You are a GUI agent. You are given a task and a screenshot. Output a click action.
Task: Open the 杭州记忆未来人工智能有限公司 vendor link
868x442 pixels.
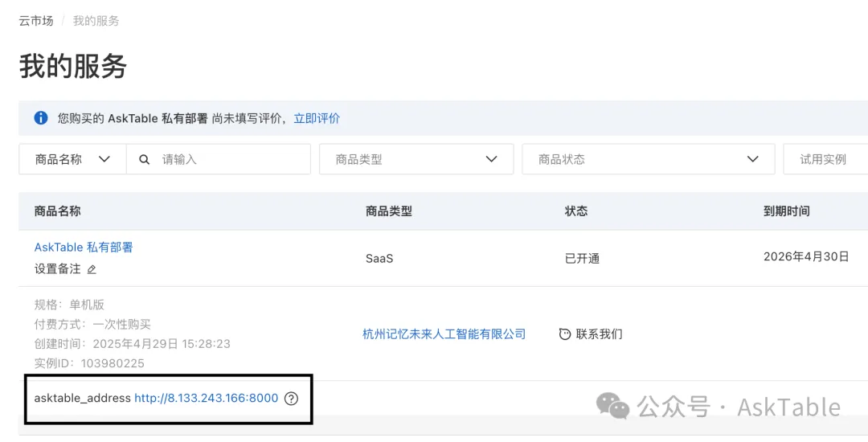click(444, 334)
